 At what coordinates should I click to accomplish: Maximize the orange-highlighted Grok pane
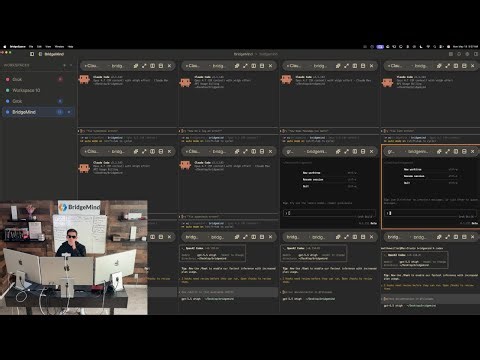click(x=447, y=151)
